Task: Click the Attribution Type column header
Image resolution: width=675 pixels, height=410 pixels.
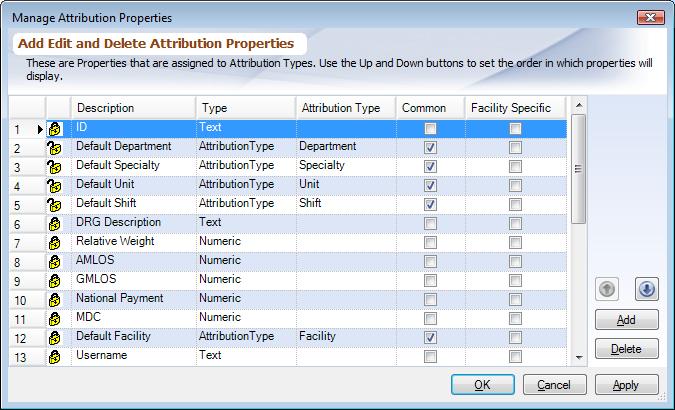Action: [346, 108]
